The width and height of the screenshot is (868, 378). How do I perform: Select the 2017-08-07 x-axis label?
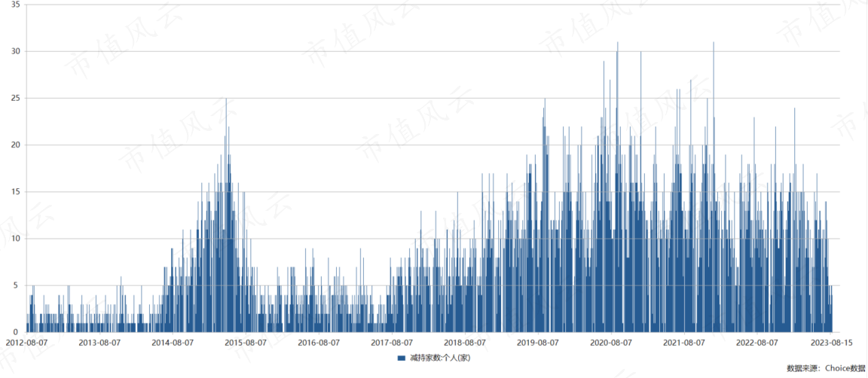pyautogui.click(x=392, y=343)
